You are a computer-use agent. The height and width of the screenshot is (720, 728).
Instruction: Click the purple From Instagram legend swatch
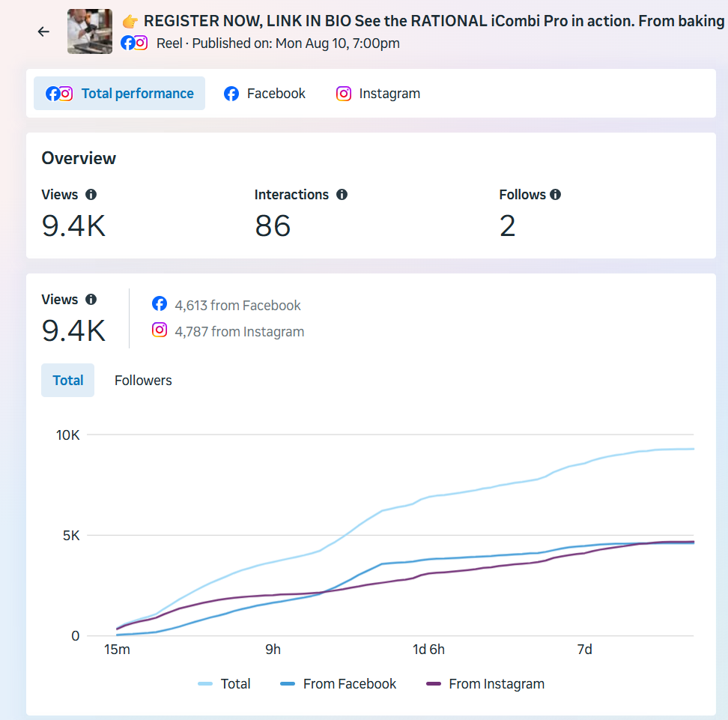click(433, 684)
